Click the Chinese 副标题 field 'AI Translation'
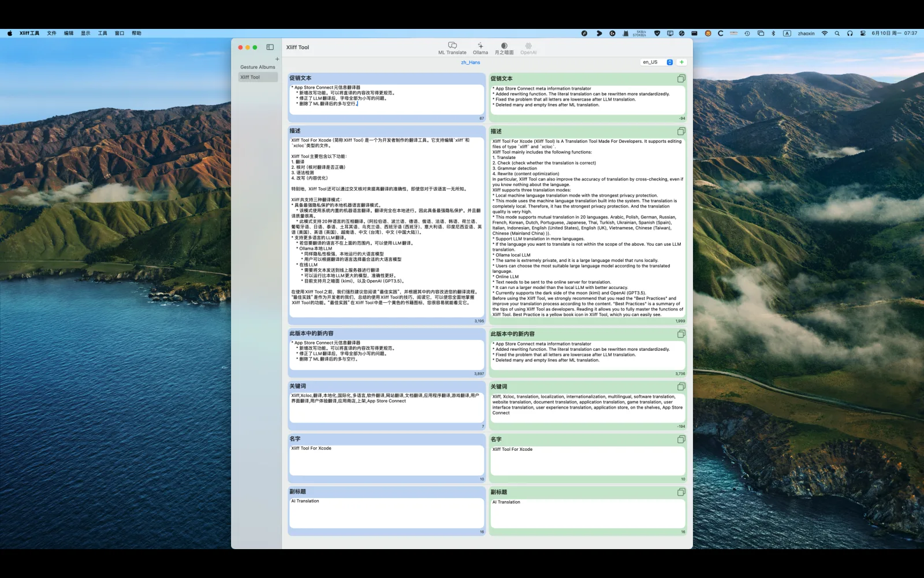924x578 pixels. click(x=386, y=513)
